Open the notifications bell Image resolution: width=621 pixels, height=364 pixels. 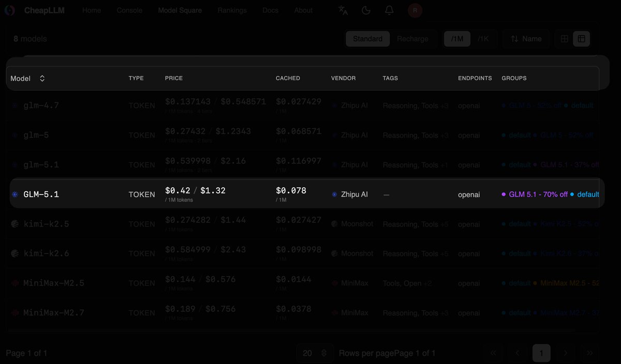(x=389, y=10)
